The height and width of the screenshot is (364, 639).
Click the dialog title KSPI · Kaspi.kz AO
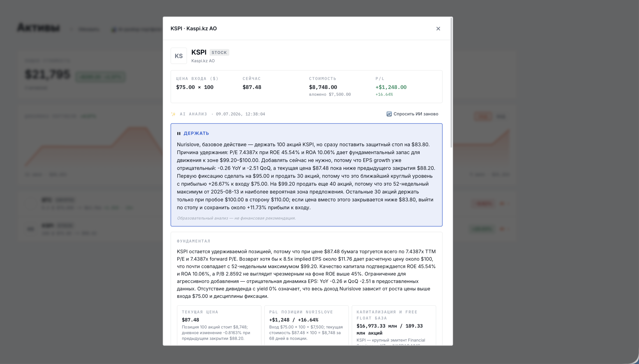coord(194,28)
